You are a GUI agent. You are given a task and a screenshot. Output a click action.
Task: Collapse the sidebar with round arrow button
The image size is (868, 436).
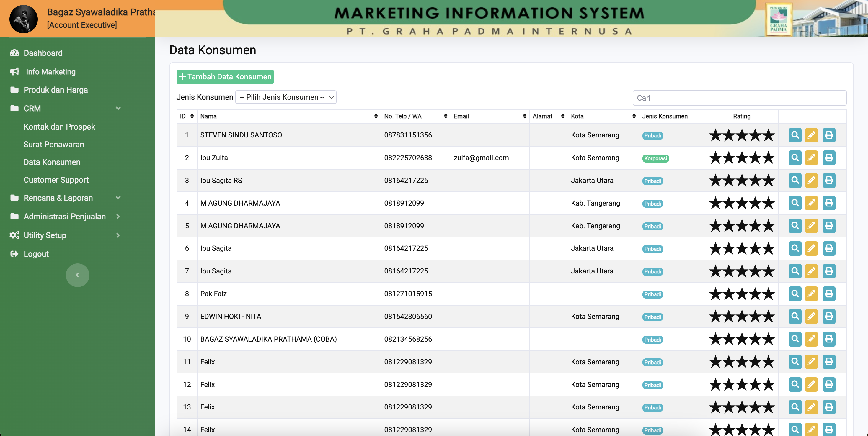[x=77, y=275]
